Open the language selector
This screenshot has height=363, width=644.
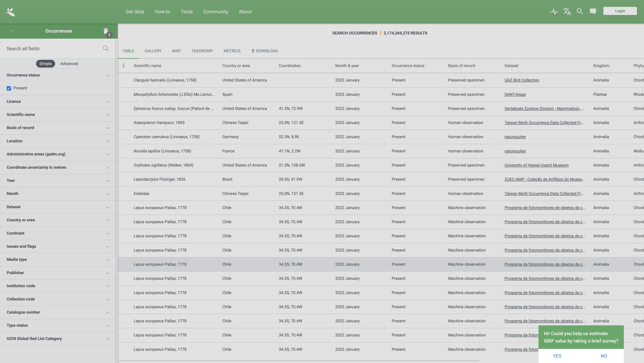(x=567, y=11)
